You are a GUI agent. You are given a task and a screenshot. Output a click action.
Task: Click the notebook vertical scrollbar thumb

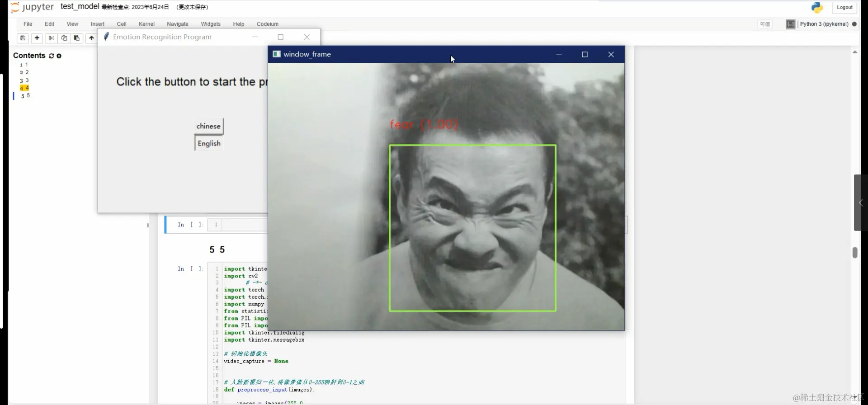(855, 252)
